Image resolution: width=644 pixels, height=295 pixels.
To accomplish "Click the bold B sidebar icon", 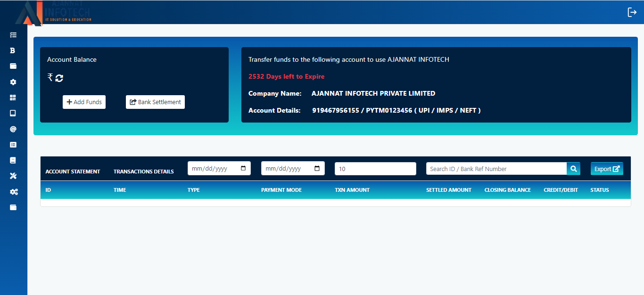I will (x=13, y=50).
